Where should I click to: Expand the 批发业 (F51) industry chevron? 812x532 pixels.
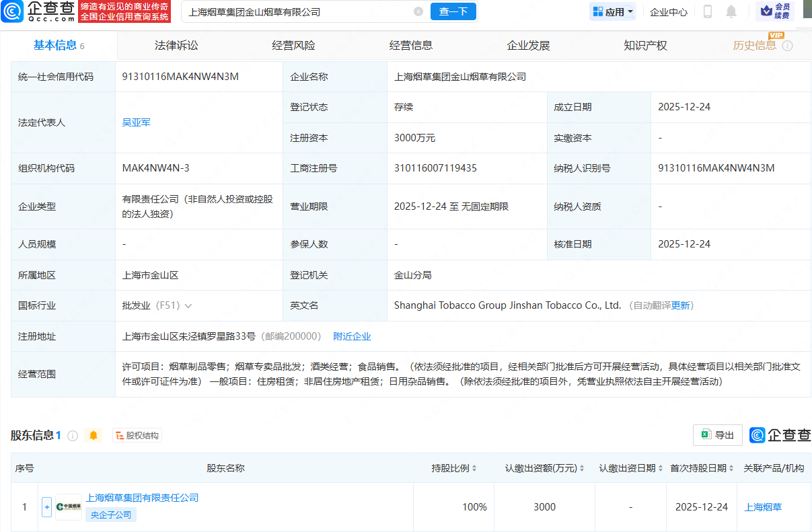coord(188,305)
